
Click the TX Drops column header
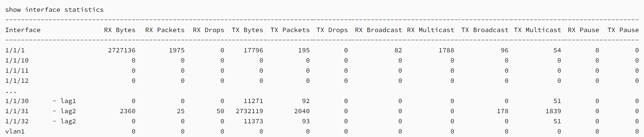332,30
